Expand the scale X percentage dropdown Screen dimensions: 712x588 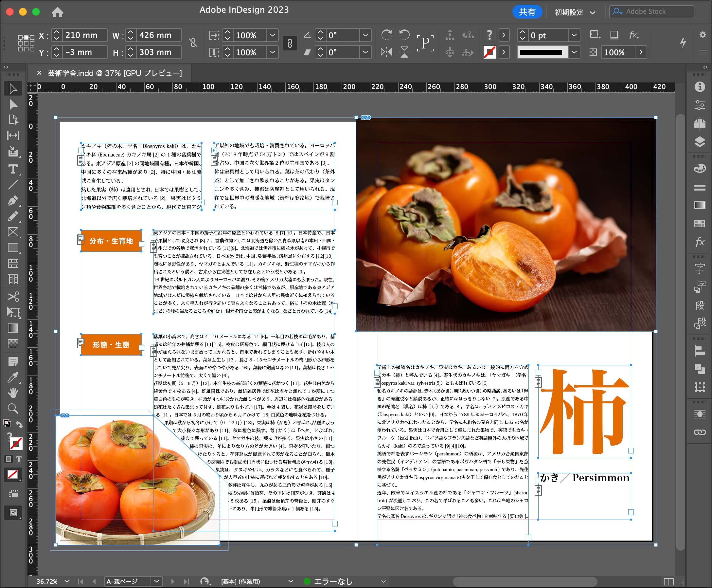272,35
